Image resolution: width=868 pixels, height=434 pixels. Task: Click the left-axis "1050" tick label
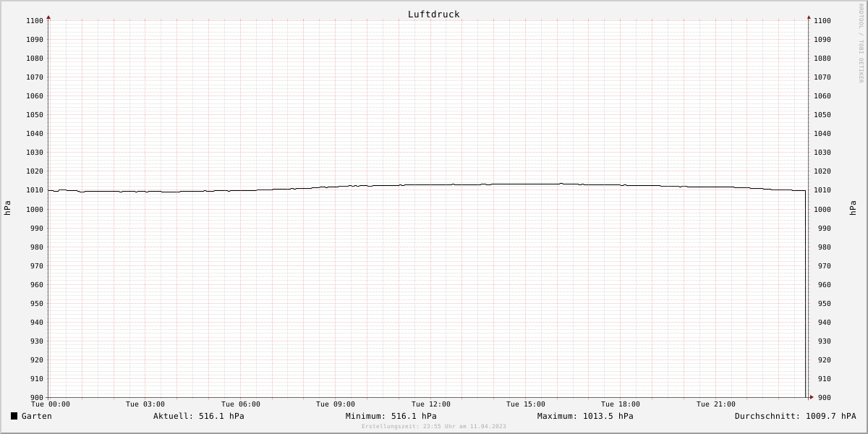35,115
